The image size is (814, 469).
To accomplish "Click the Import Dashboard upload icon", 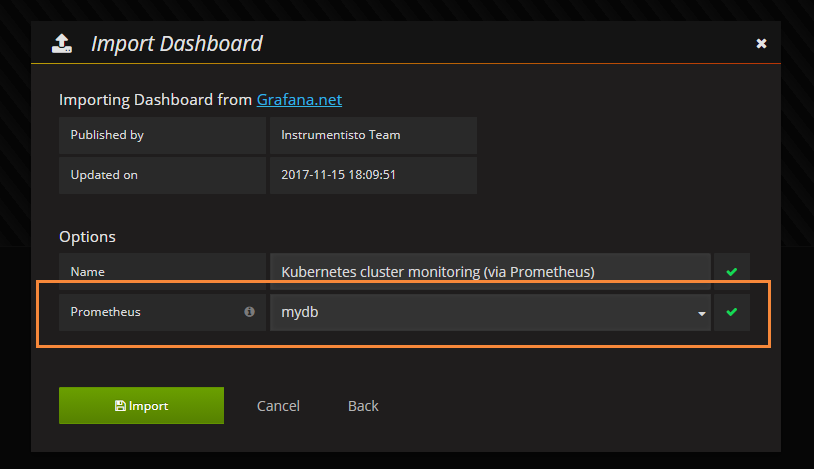I will 62,43.
